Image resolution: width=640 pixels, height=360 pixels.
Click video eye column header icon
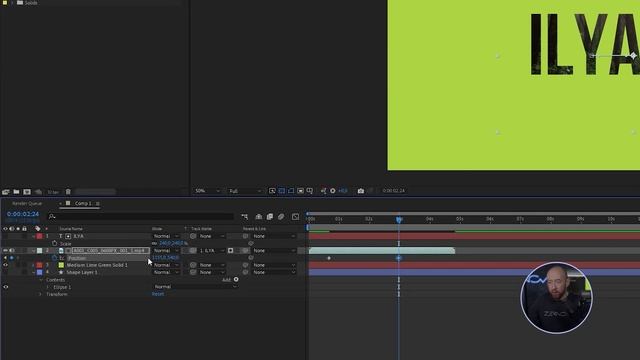[x=5, y=229]
